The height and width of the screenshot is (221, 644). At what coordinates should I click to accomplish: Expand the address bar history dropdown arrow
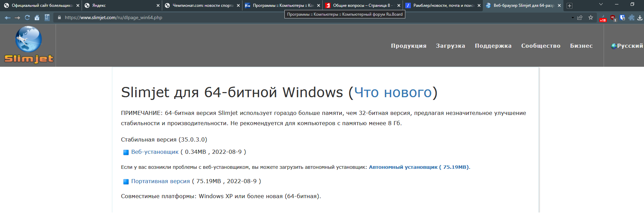tap(573, 18)
